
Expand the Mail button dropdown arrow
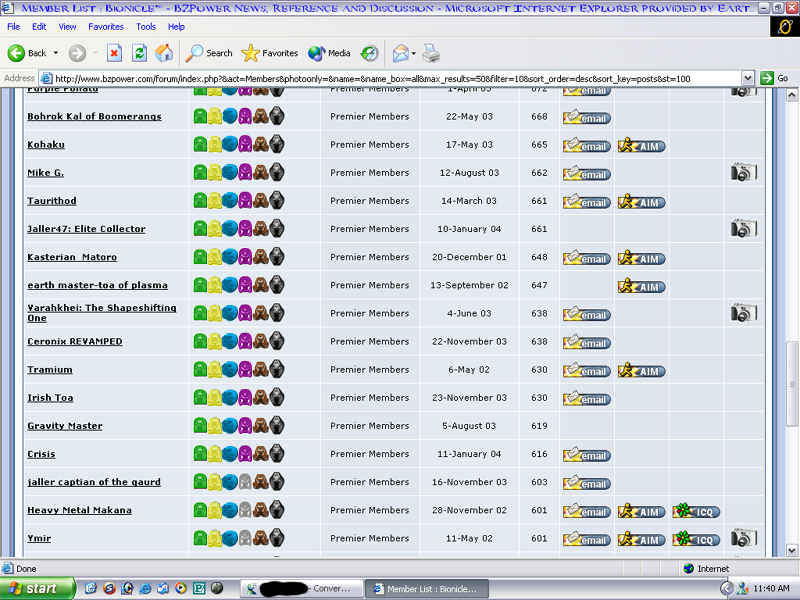coord(412,53)
